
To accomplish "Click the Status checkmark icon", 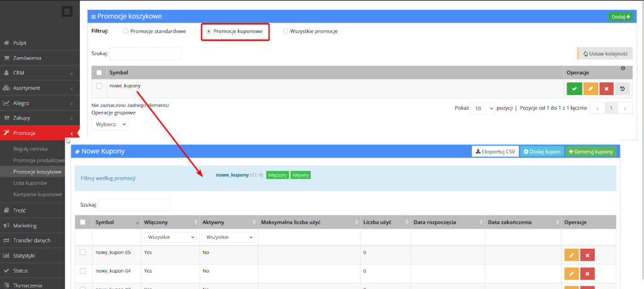I will tap(6, 271).
